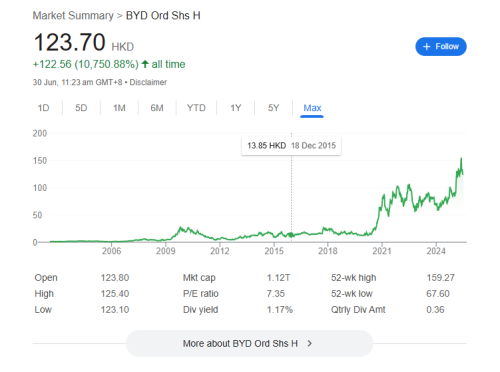Click the plus icon in Follow button

[427, 46]
